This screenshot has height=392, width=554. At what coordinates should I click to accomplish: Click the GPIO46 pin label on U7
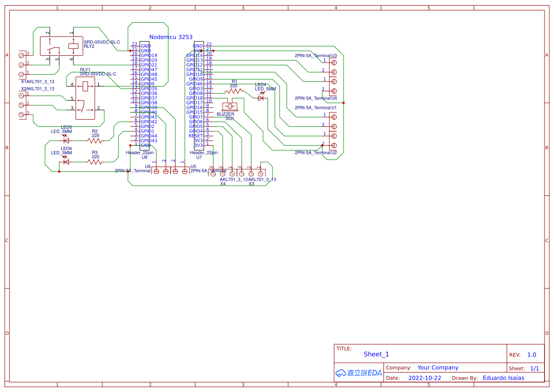[194, 84]
